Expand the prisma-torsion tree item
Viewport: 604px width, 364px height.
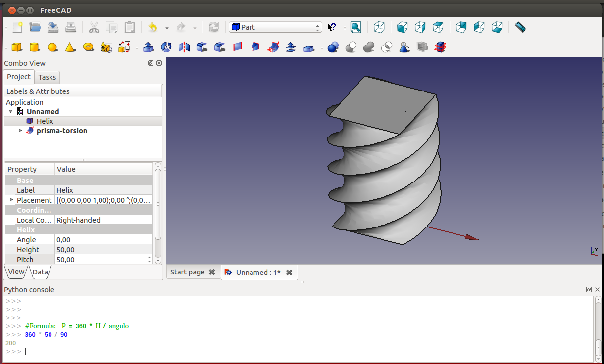coord(20,131)
